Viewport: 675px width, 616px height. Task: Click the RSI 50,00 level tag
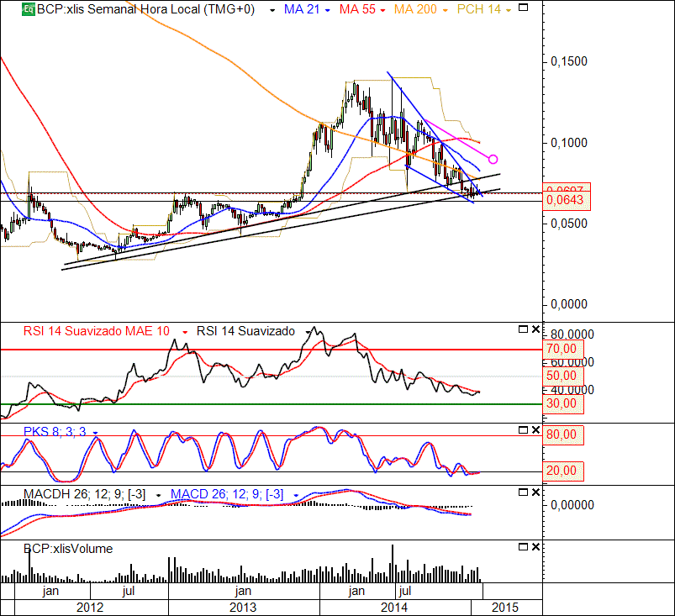click(x=562, y=376)
